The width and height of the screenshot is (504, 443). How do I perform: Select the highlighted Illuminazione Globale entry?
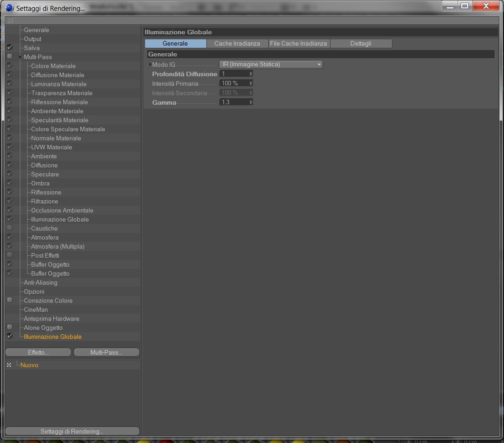pyautogui.click(x=53, y=337)
